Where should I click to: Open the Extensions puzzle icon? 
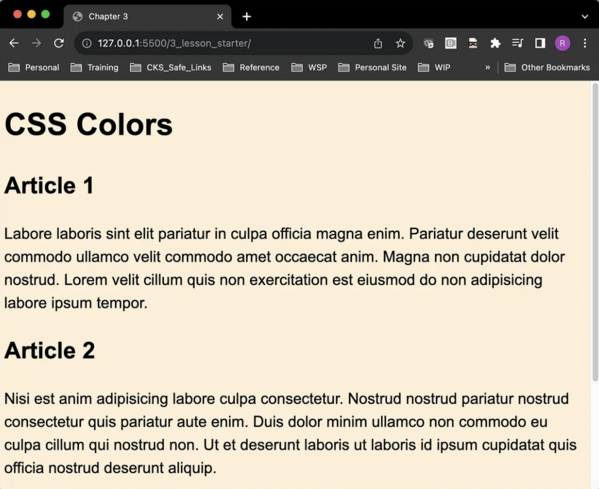click(495, 43)
